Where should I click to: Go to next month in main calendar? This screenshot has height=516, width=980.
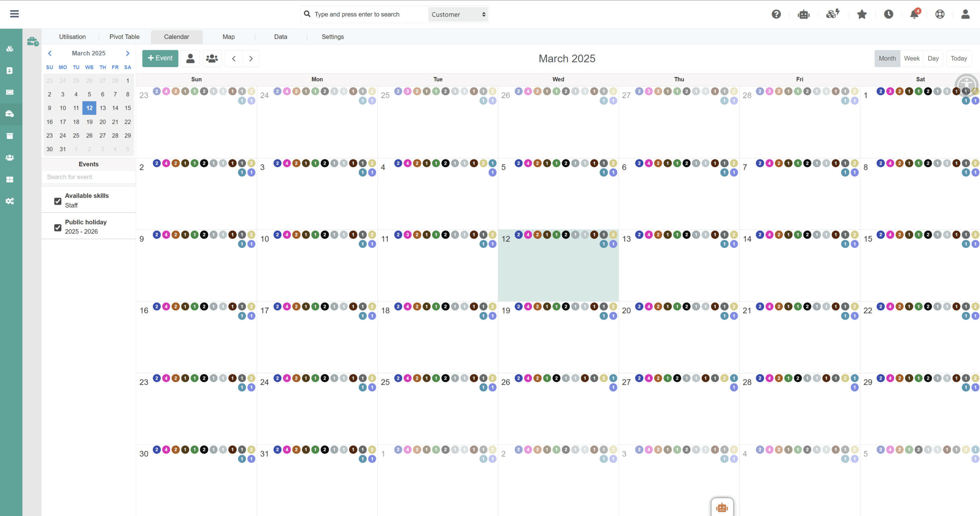point(251,58)
